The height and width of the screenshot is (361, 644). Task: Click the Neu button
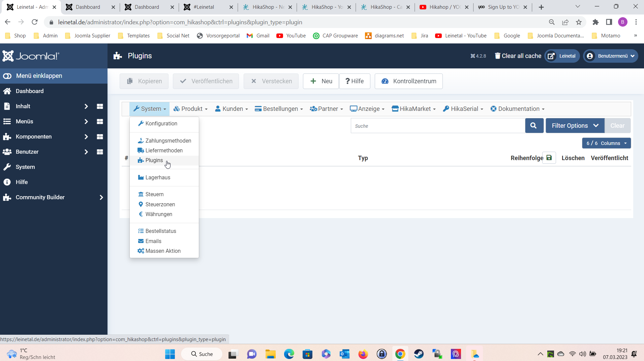(321, 81)
